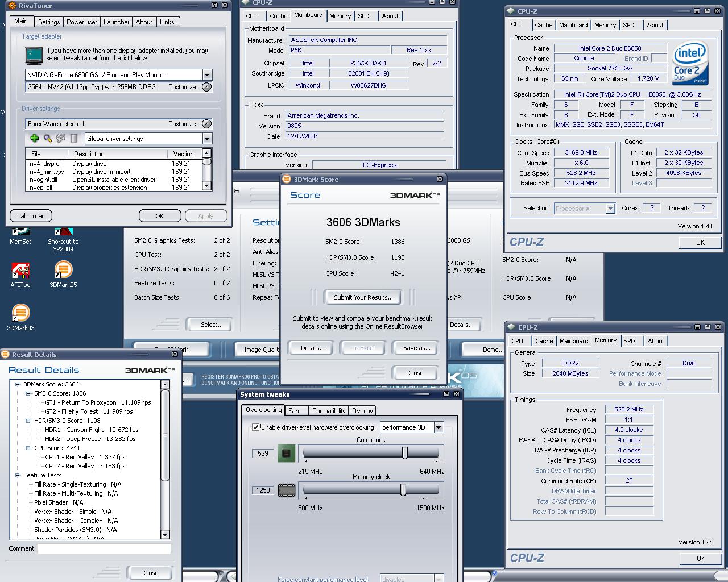Select the nv4_disp.dll row in driver file list

tap(113, 164)
